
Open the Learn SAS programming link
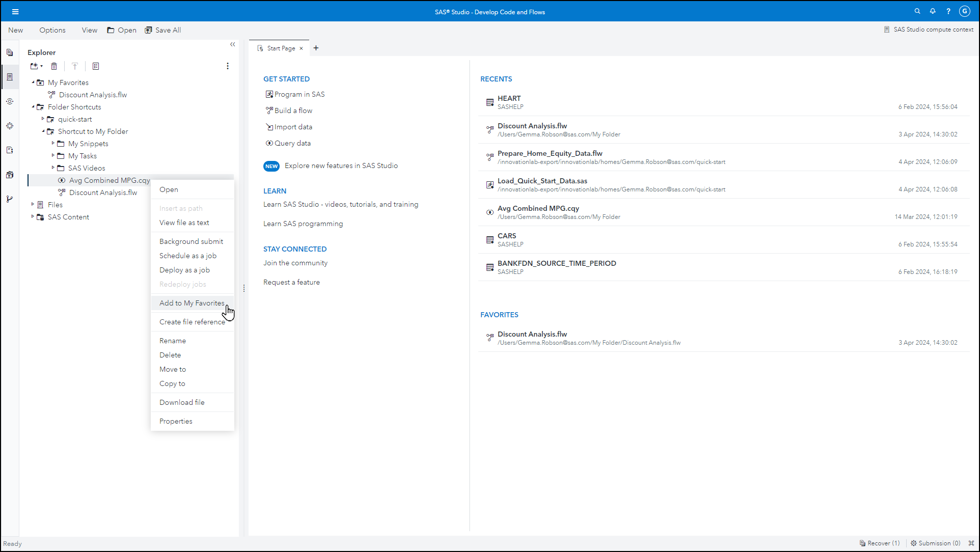coord(303,224)
